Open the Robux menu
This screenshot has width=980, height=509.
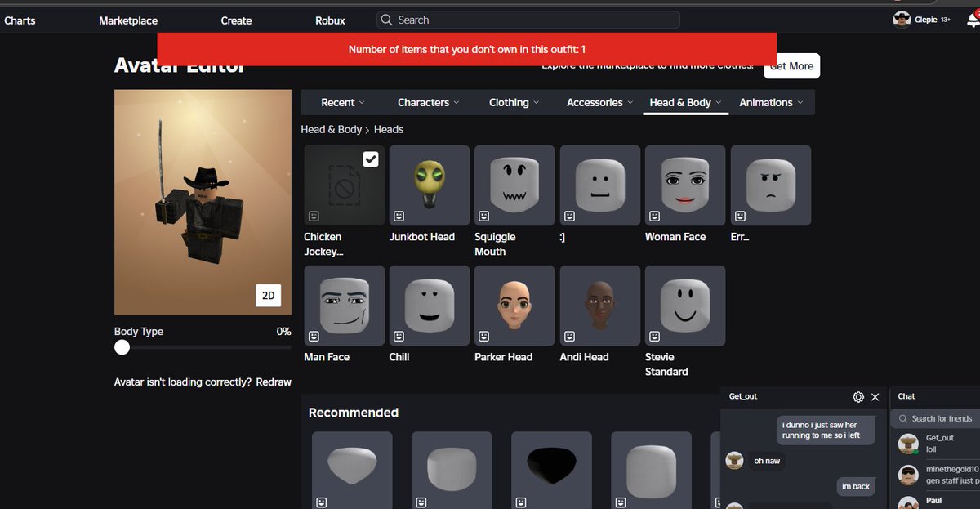click(x=330, y=20)
